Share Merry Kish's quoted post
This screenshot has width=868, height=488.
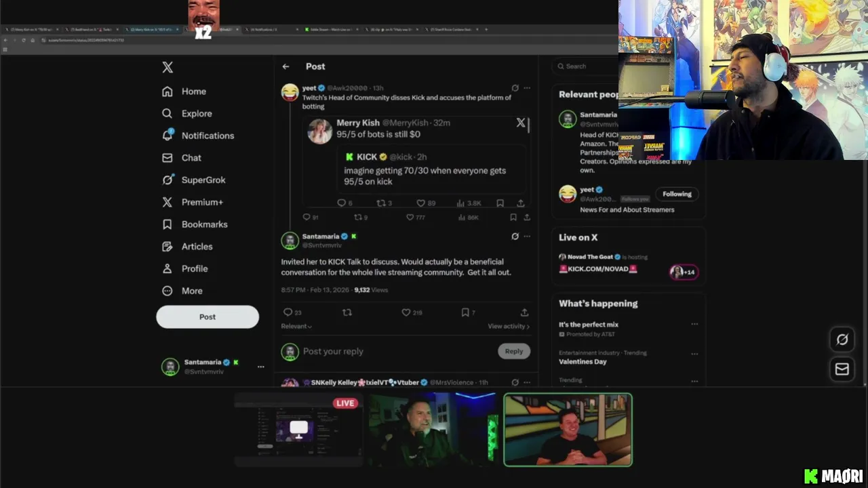[520, 203]
